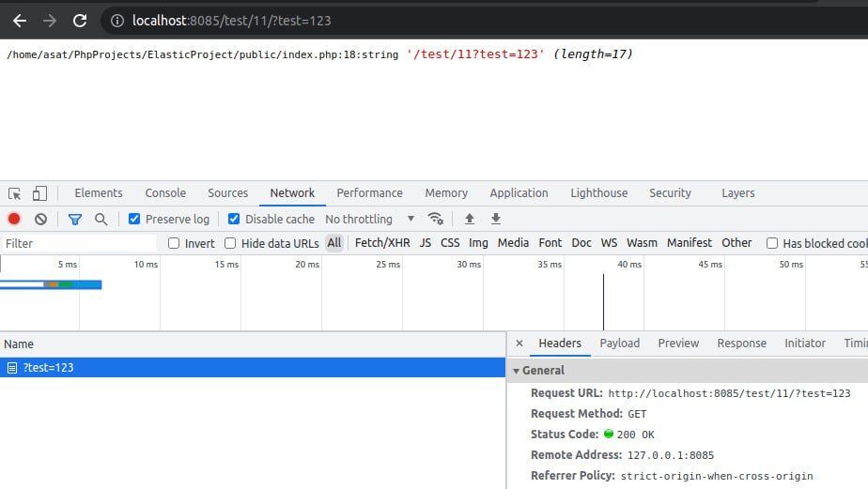The height and width of the screenshot is (489, 868).
Task: Tick the Has blocked cookies checkbox
Action: pyautogui.click(x=772, y=243)
